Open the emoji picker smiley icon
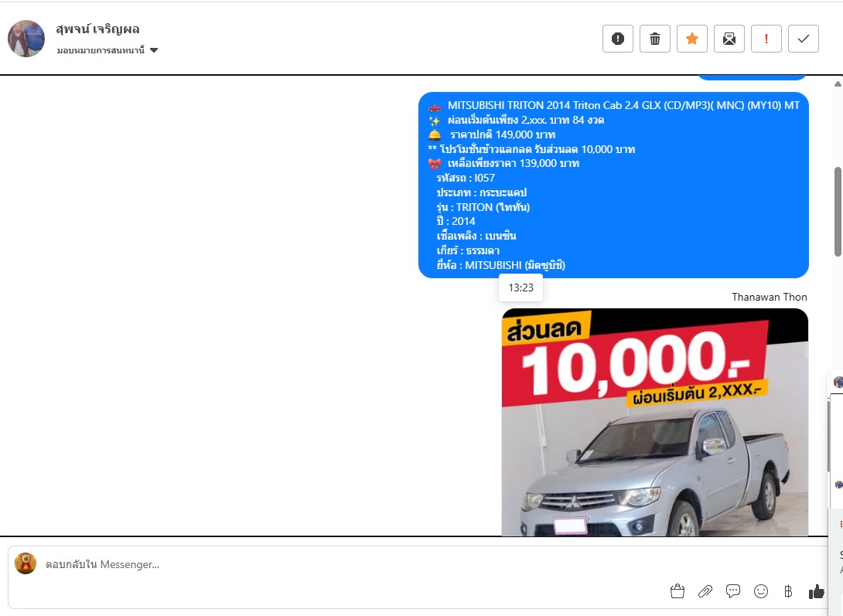Image resolution: width=843 pixels, height=616 pixels. (761, 591)
